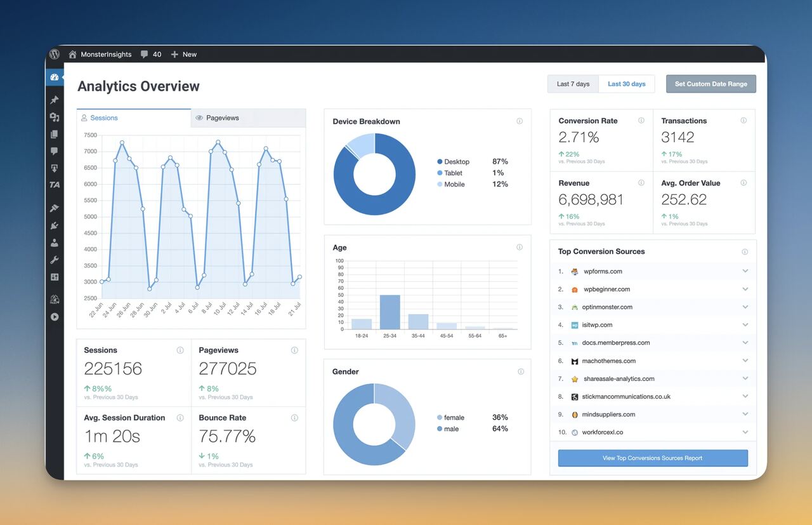Open the comments bubble showing 40
This screenshot has height=525, width=812.
pos(151,55)
